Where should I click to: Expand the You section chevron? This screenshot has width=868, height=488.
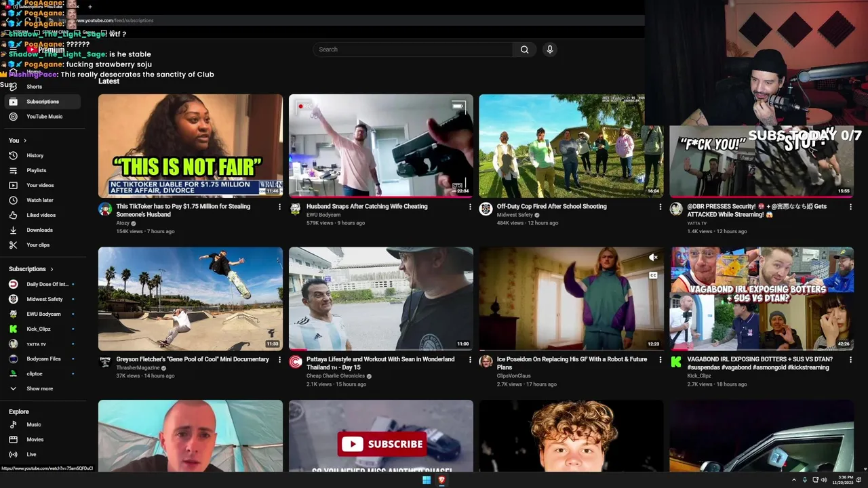tap(25, 140)
